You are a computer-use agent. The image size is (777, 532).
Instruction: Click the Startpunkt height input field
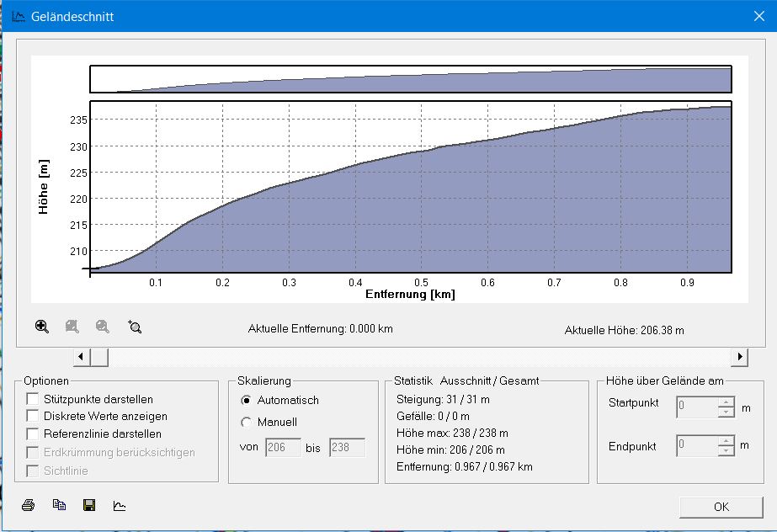point(696,407)
